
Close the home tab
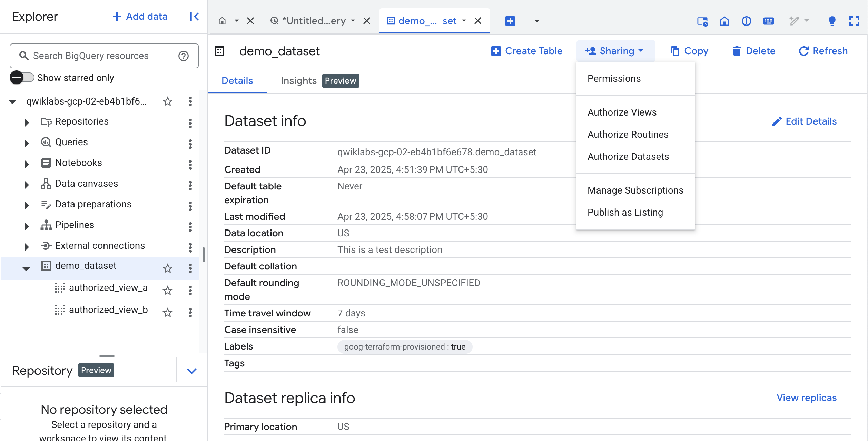pyautogui.click(x=250, y=21)
